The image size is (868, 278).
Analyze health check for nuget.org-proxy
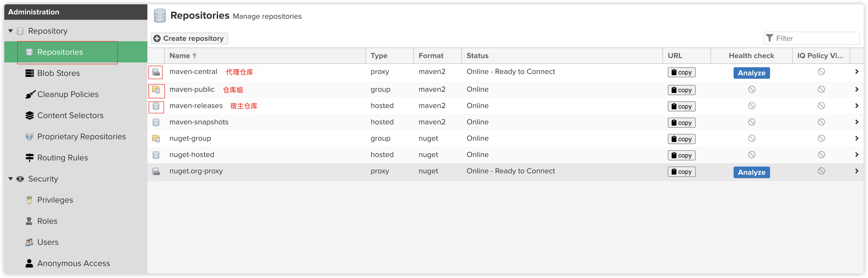pos(752,172)
